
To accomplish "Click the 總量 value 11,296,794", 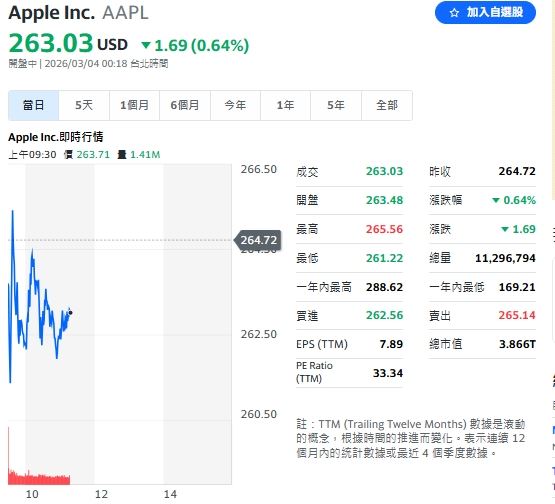I will (x=505, y=258).
